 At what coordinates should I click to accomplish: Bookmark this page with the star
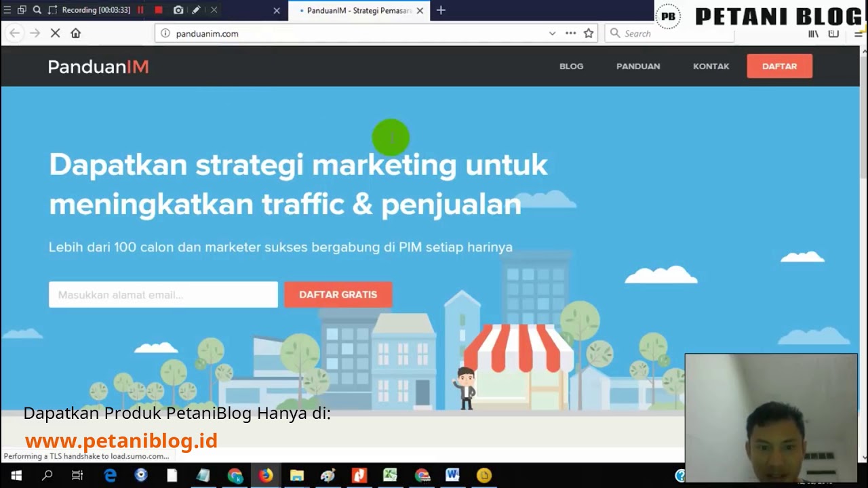589,33
